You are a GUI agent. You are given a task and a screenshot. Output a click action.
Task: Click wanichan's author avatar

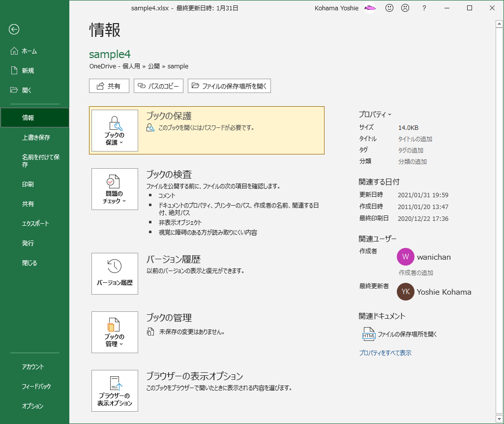click(x=405, y=257)
